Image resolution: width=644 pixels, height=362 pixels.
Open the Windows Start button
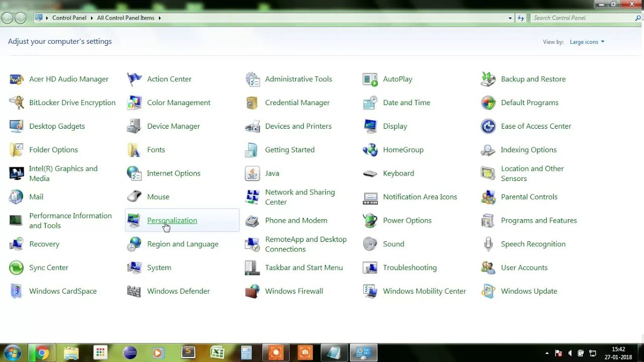pyautogui.click(x=12, y=353)
